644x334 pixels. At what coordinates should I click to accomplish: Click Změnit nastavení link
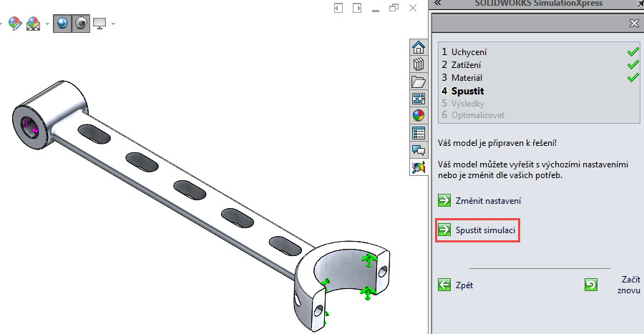click(x=487, y=201)
